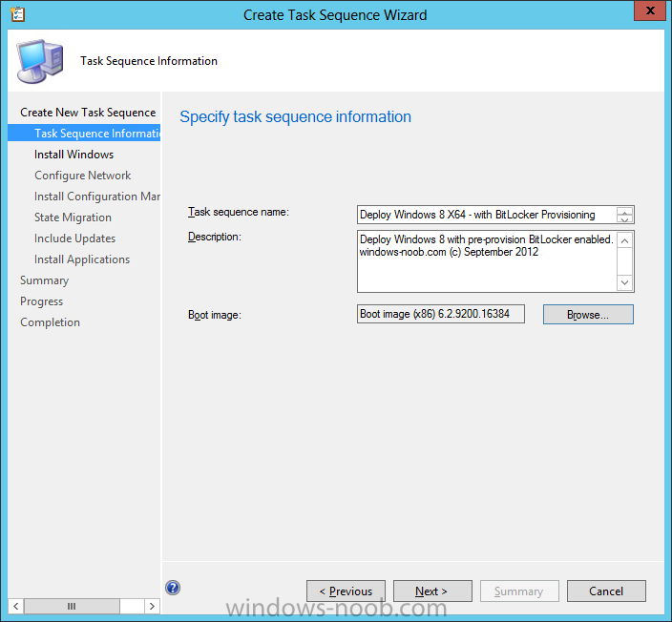Click the Description label
Screen dimensions: 672x622
tap(215, 237)
